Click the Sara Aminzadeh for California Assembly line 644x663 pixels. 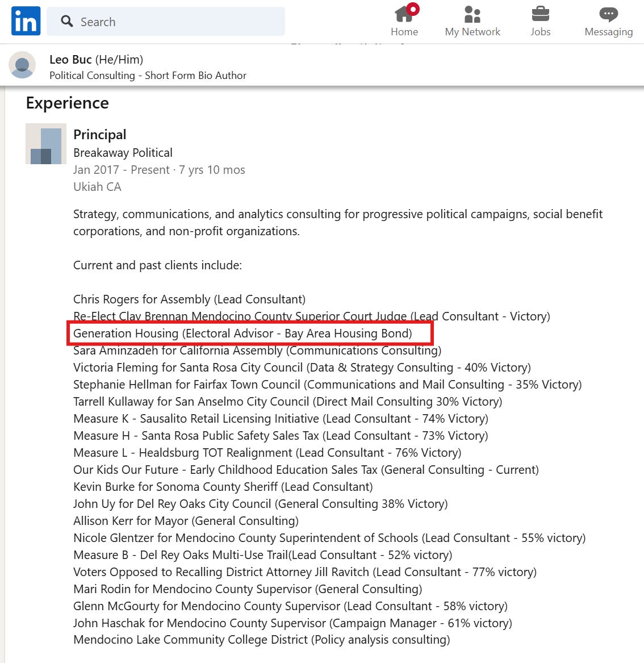[257, 351]
